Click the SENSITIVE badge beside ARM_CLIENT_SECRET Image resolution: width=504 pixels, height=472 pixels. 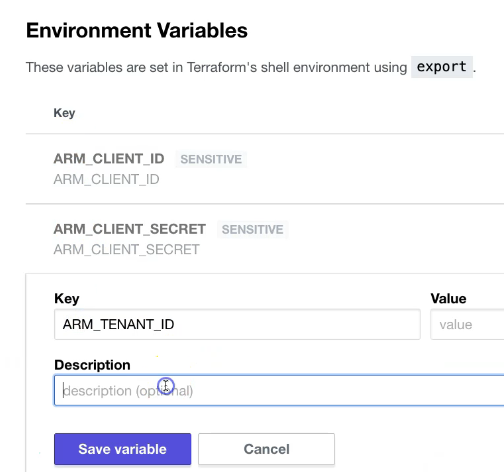(252, 229)
